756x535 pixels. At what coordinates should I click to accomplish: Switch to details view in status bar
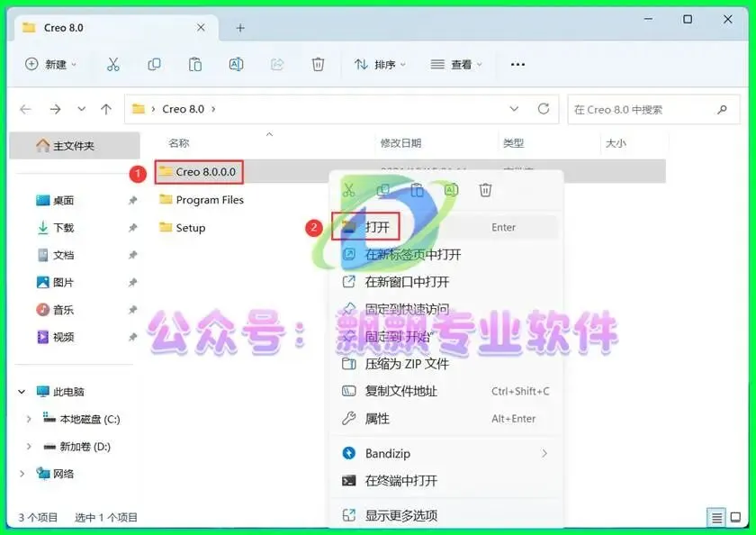tap(716, 518)
